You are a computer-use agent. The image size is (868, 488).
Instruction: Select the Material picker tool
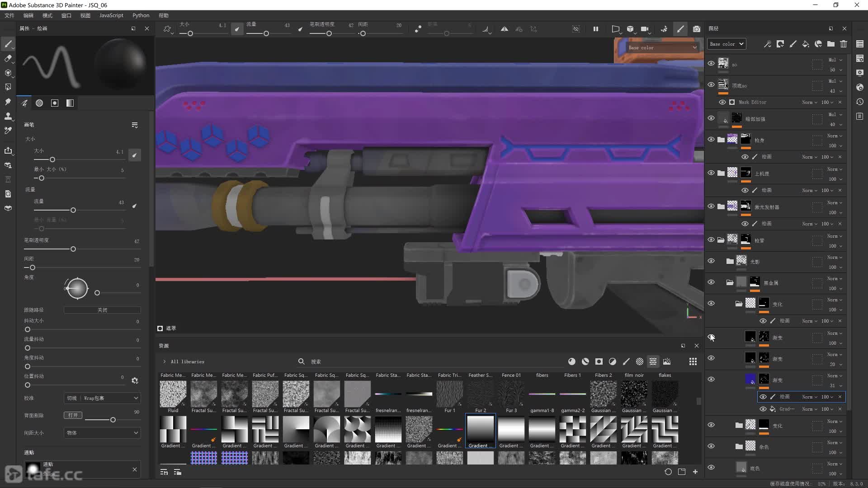tap(8, 131)
